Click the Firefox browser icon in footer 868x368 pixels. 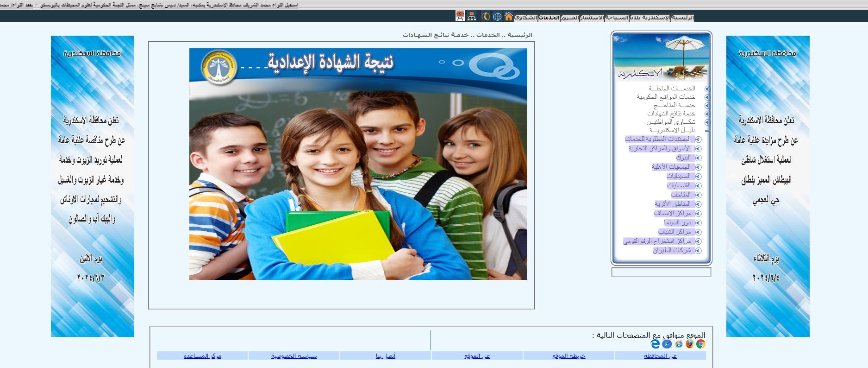[x=690, y=344]
